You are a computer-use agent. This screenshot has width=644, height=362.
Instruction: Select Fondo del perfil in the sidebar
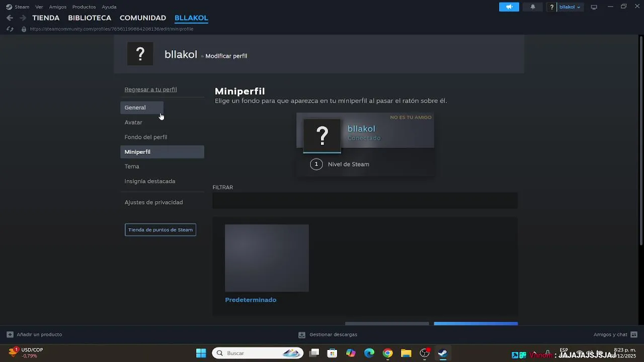(x=146, y=137)
